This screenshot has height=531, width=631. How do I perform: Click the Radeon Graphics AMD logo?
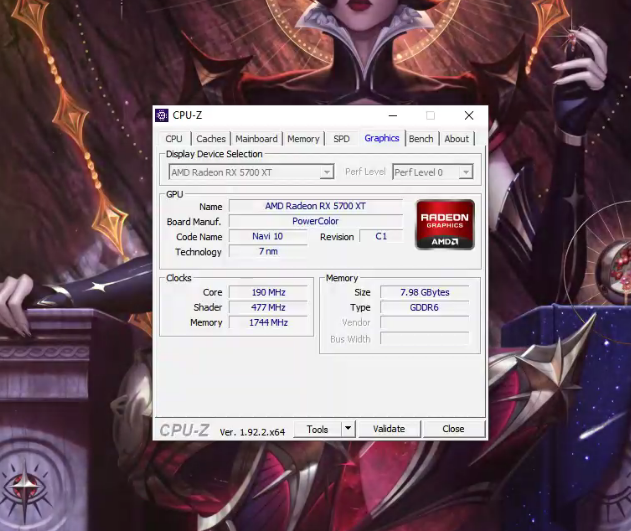point(445,224)
